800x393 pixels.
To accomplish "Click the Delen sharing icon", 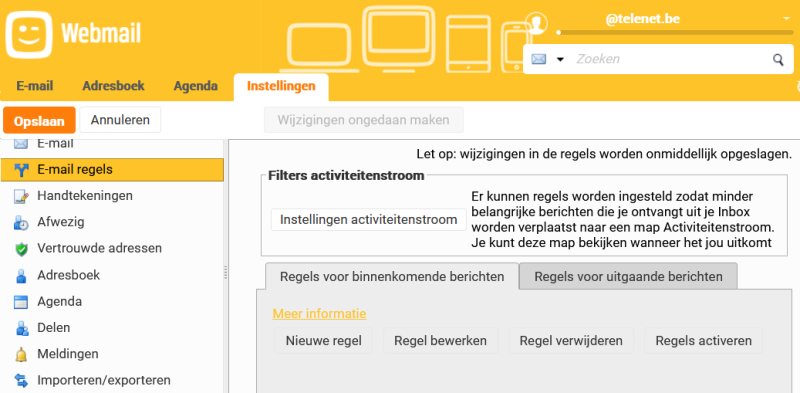I will point(21,328).
